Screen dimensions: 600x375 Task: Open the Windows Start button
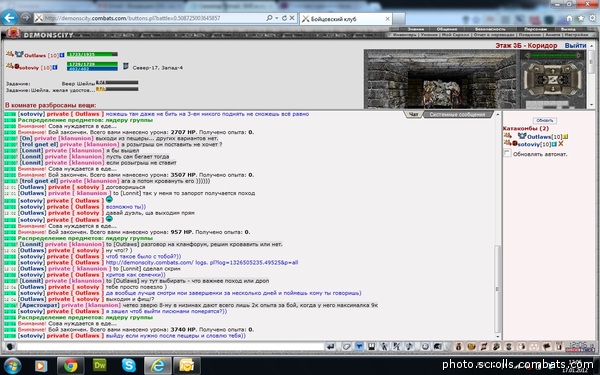(12, 365)
